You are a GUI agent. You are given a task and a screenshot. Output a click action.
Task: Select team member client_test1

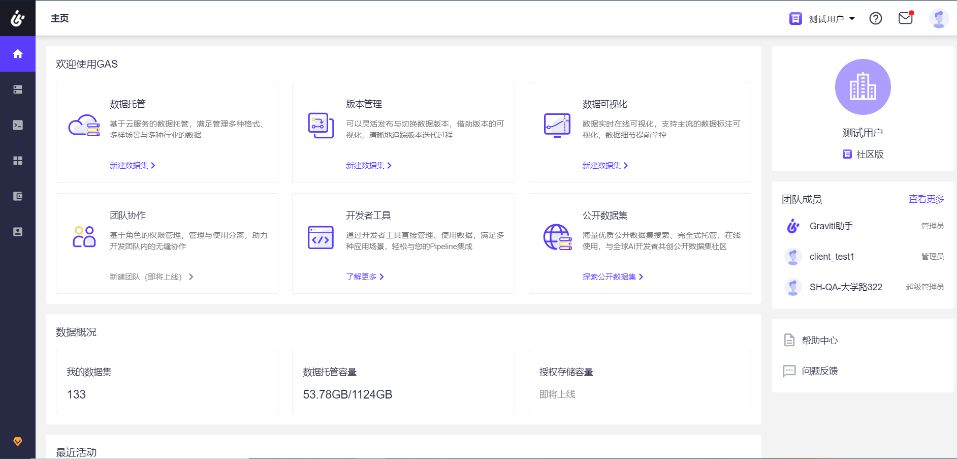838,257
